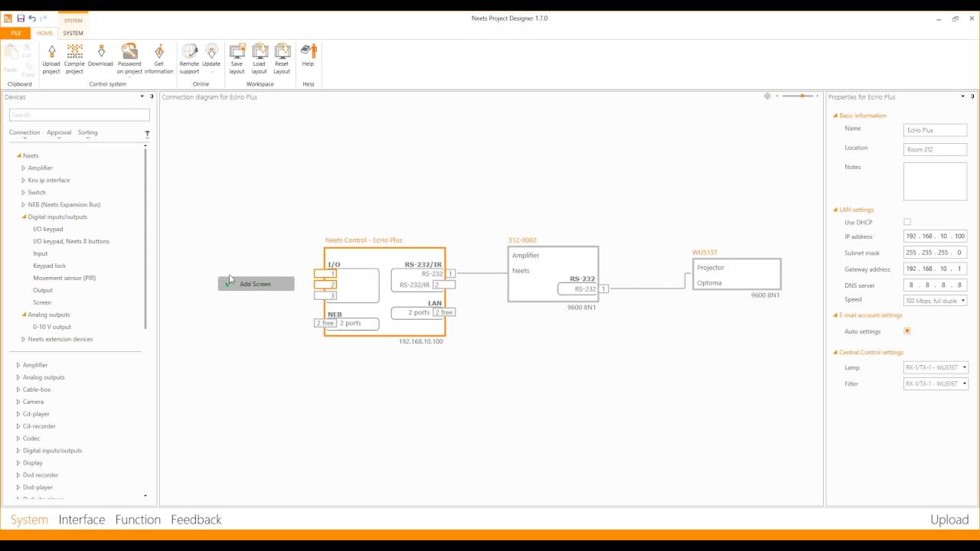The width and height of the screenshot is (980, 551).
Task: Collapse the Digital inputs/outputs node under Neets
Action: pos(24,217)
